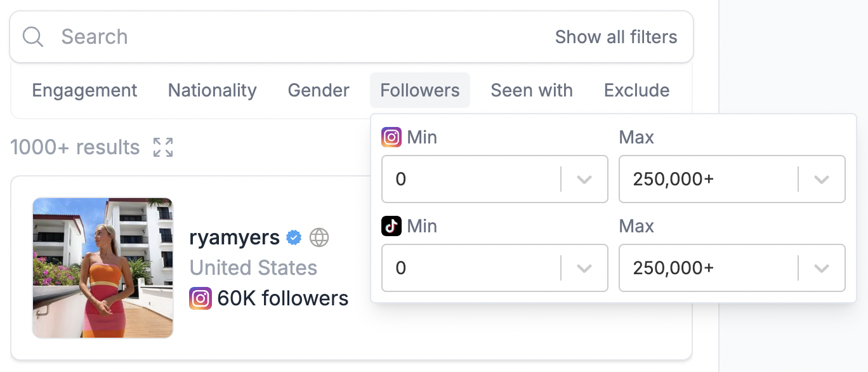
Task: Click the TikTok icon in followers filter
Action: click(x=391, y=226)
